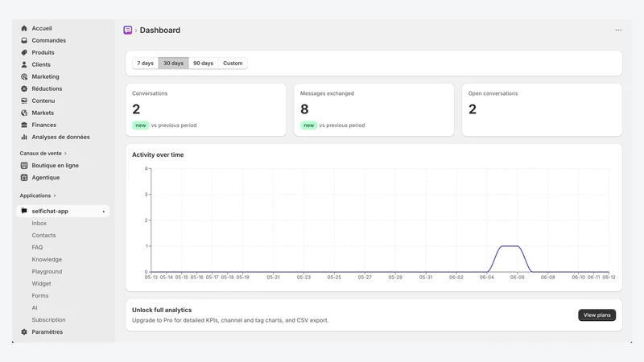Click the new badge under Messages exchanged
This screenshot has width=644, height=362.
[308, 125]
